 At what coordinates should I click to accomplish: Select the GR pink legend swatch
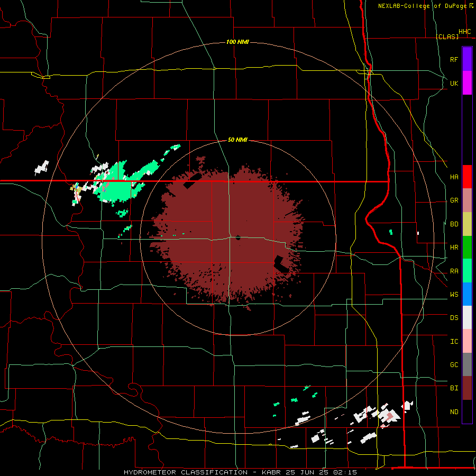coord(467,200)
